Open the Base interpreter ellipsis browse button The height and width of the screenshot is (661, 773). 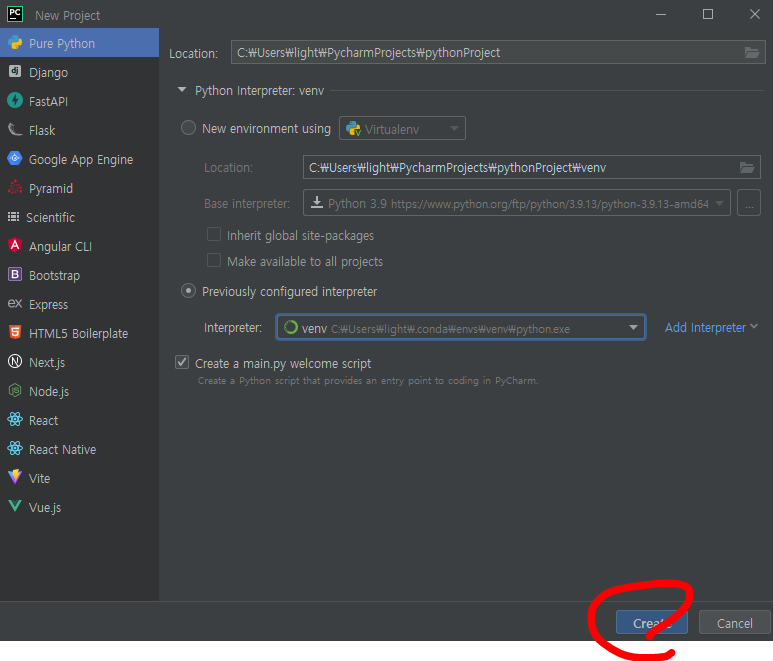click(749, 203)
